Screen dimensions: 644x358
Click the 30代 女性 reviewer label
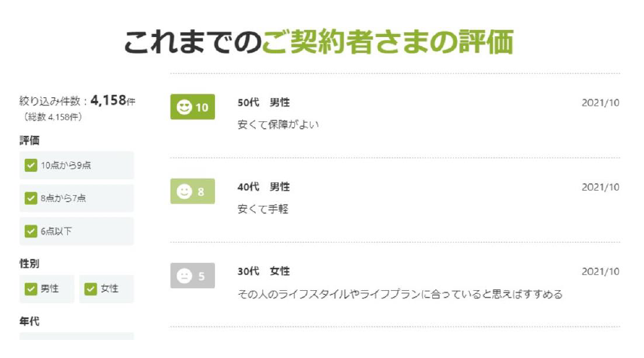click(x=263, y=271)
